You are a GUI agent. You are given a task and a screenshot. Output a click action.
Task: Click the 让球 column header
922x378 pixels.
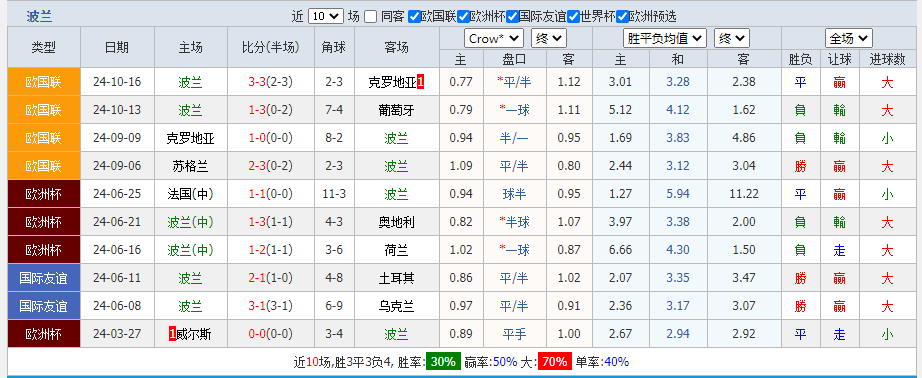click(x=839, y=59)
